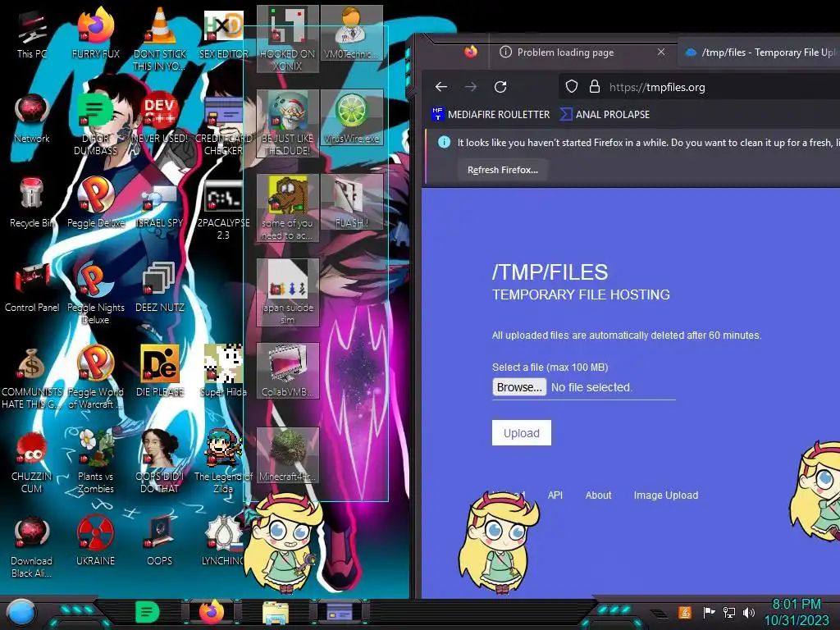Open the 2PACALYPSE 2.3 console shortcut

[223, 209]
